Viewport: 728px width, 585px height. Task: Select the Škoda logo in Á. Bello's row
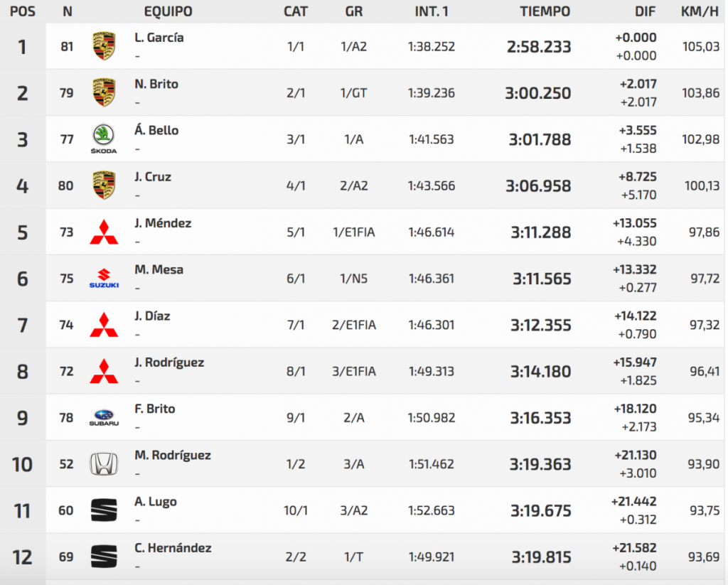[x=105, y=139]
